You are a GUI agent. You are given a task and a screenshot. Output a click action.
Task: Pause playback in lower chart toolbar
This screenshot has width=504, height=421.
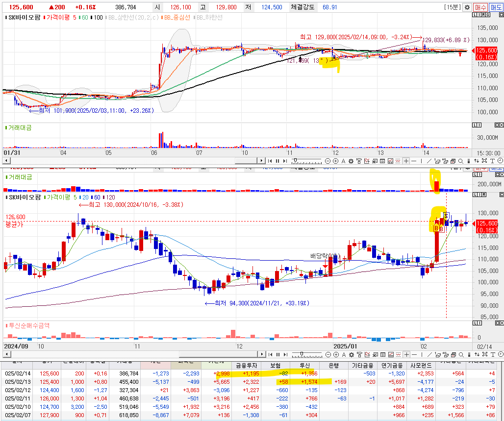pyautogui.click(x=277, y=354)
